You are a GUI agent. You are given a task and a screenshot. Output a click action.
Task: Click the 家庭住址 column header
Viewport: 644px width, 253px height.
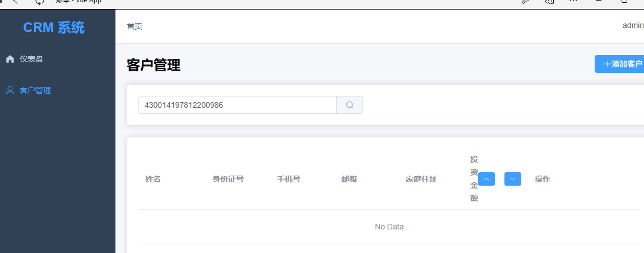421,180
